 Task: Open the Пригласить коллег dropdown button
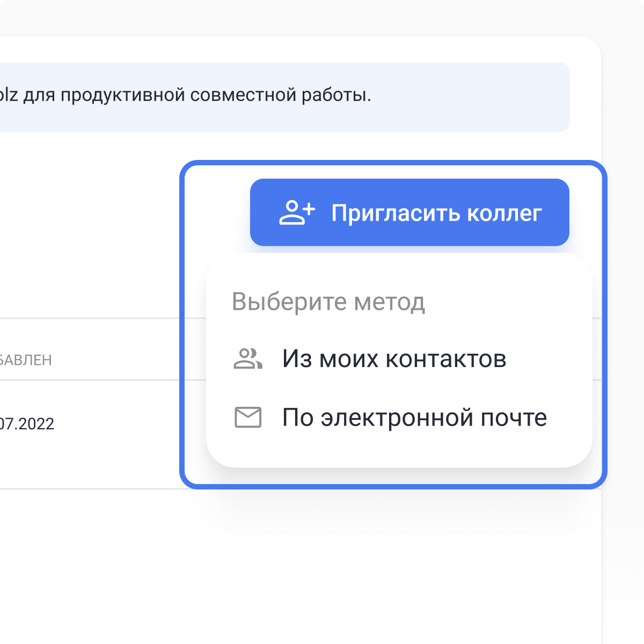pos(409,213)
